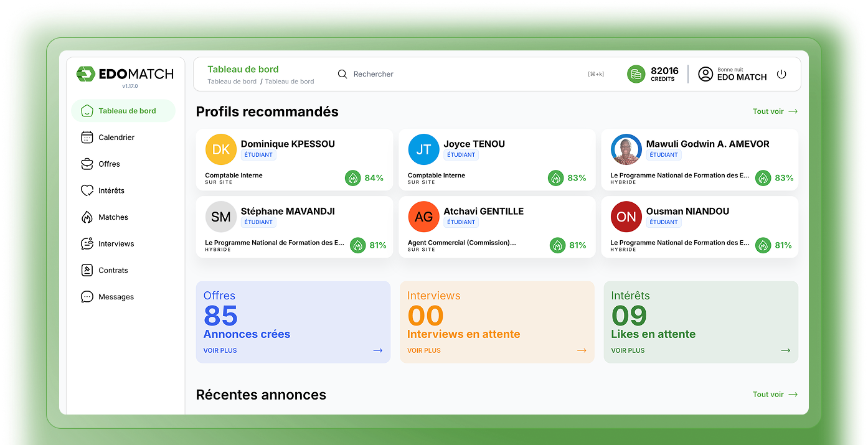This screenshot has height=445, width=868.
Task: Select Offres in the left sidebar
Action: coord(110,164)
